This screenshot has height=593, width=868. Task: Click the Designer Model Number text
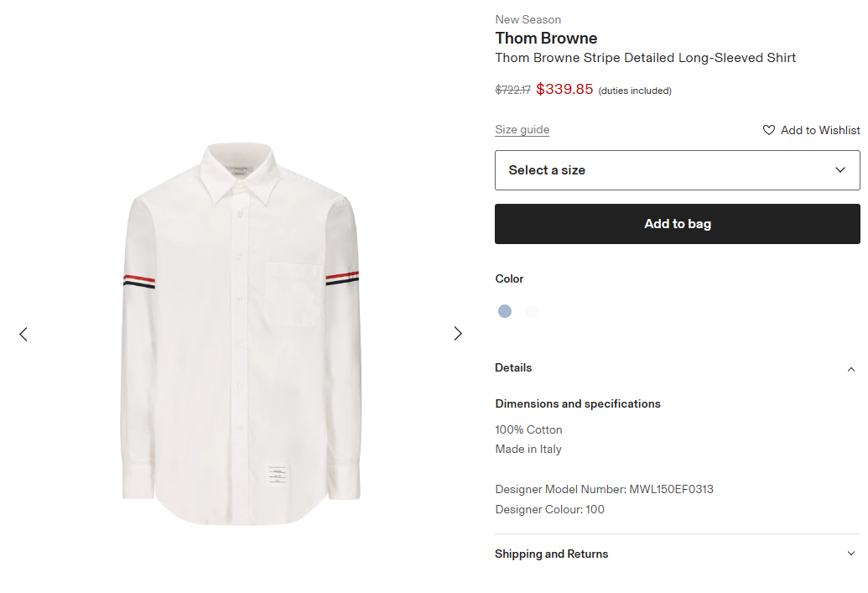click(604, 489)
